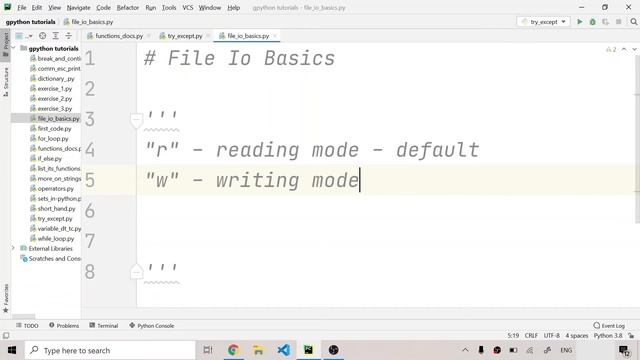The image size is (640, 360).
Task: Open Visual Studio Code from taskbar
Action: tap(284, 350)
